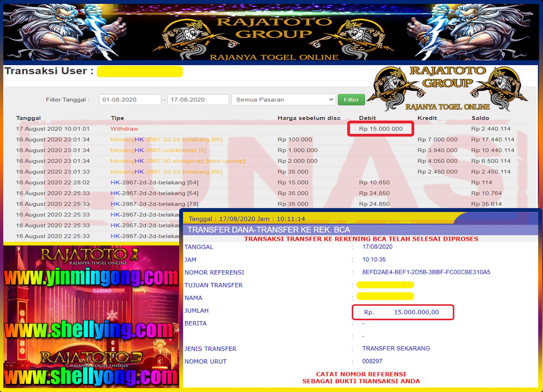
Task: Click the www.shellyong.com banner link
Action: click(x=91, y=376)
